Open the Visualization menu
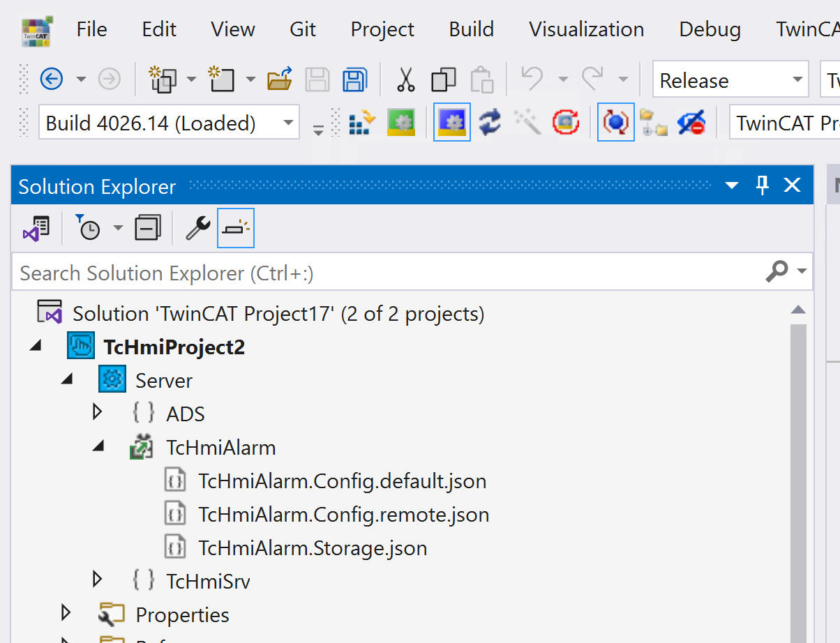The height and width of the screenshot is (643, 840). tap(587, 29)
